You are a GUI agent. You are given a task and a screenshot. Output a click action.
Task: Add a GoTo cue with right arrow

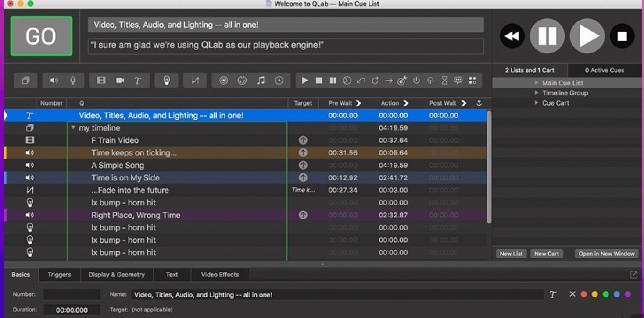389,81
